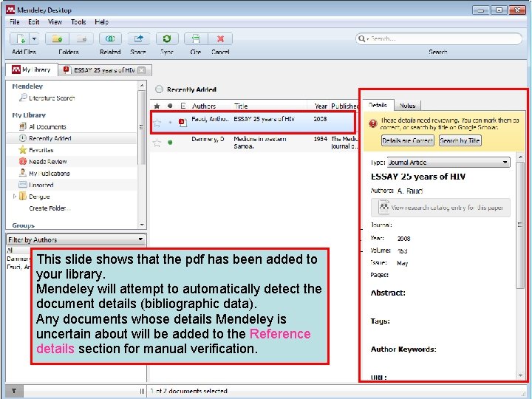The image size is (532, 399).
Task: Click details panel scrollbar down arrow
Action: [520, 375]
